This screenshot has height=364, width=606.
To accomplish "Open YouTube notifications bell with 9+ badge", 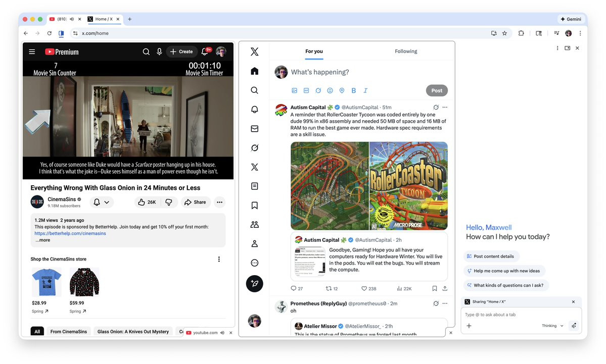I will [205, 51].
